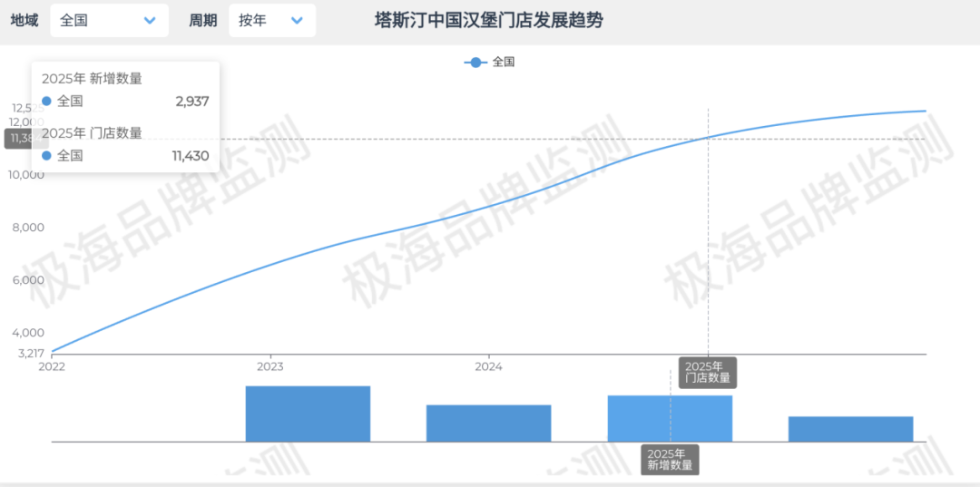Image resolution: width=980 pixels, height=487 pixels.
Task: Click the 8,000 y-axis label
Action: point(29,228)
